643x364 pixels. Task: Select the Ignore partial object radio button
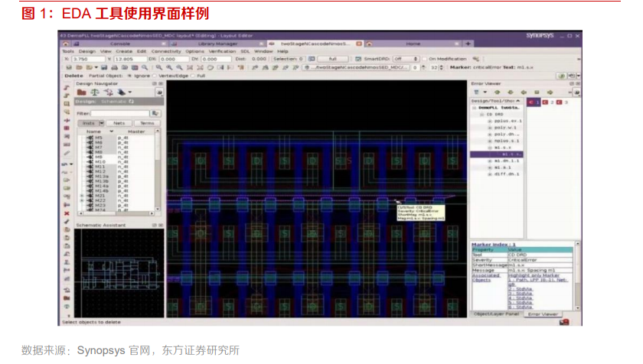pos(129,76)
